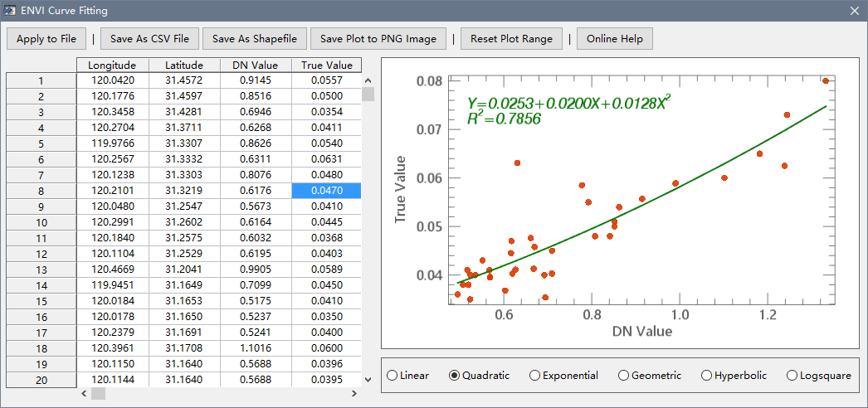Click table scroll down arrow
The width and height of the screenshot is (868, 408).
point(368,380)
